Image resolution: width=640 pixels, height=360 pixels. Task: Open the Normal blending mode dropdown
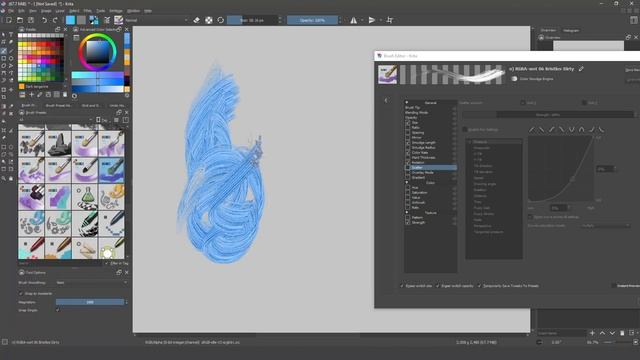[x=156, y=20]
